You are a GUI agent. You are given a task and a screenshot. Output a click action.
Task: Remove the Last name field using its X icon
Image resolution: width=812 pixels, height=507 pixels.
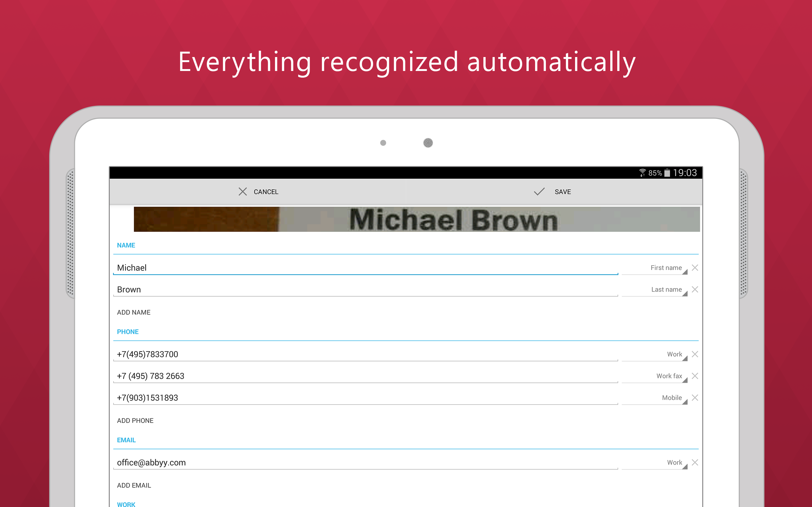[695, 289]
